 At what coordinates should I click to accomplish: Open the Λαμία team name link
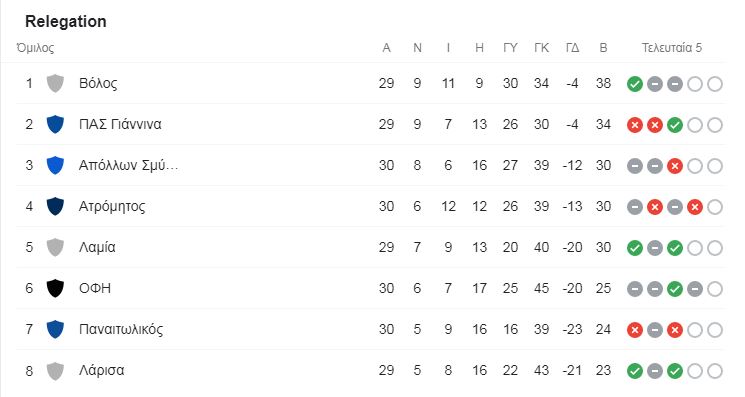pyautogui.click(x=97, y=247)
